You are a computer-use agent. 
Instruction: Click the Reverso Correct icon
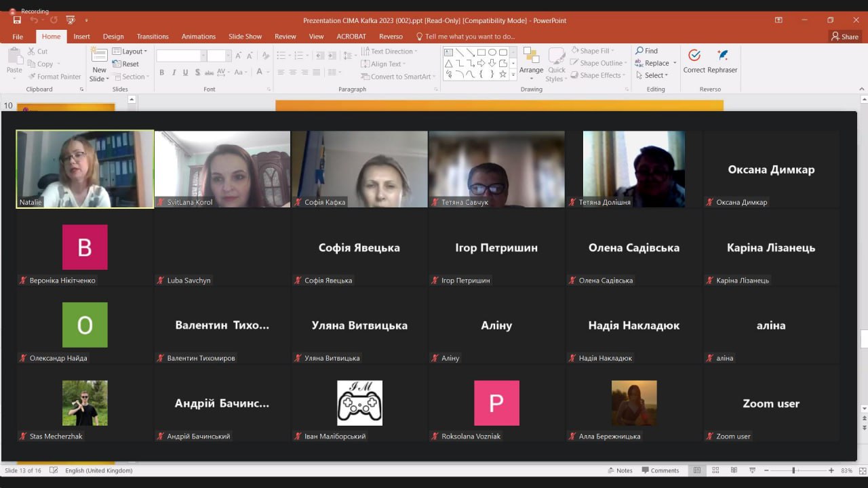coord(694,61)
